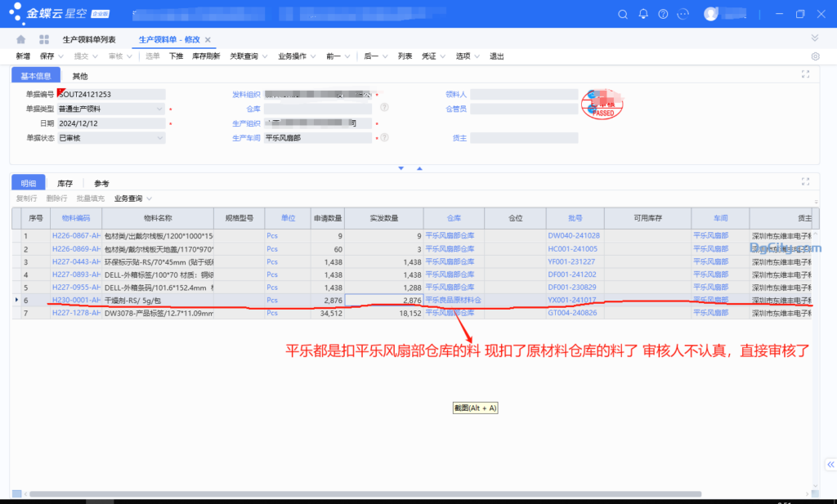Screen dimensions: 837x504
Task: Open the app grid icon next to home
Action: tap(43, 38)
